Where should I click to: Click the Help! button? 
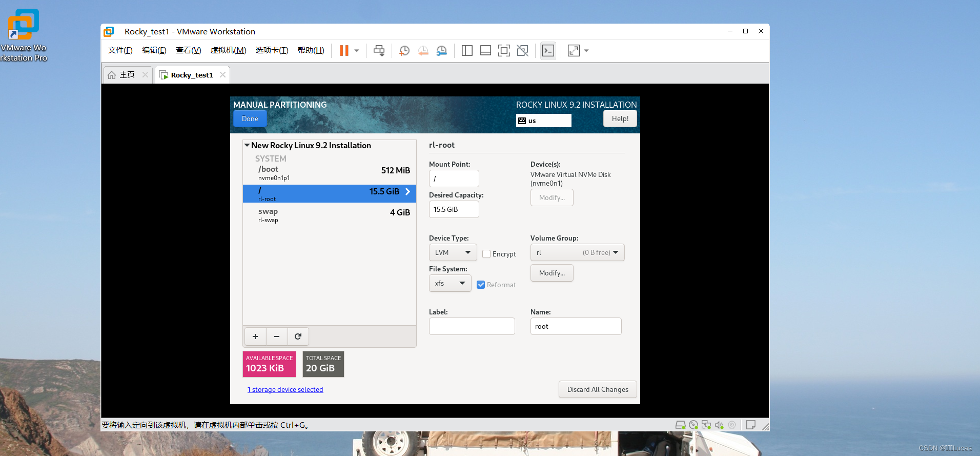pyautogui.click(x=620, y=118)
